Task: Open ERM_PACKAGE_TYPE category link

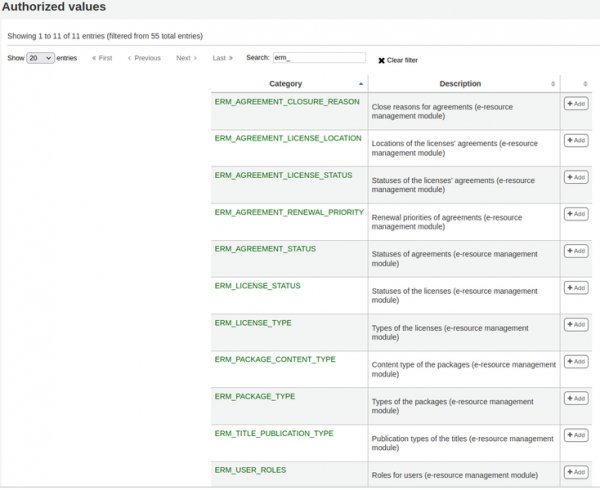Action: coord(255,396)
